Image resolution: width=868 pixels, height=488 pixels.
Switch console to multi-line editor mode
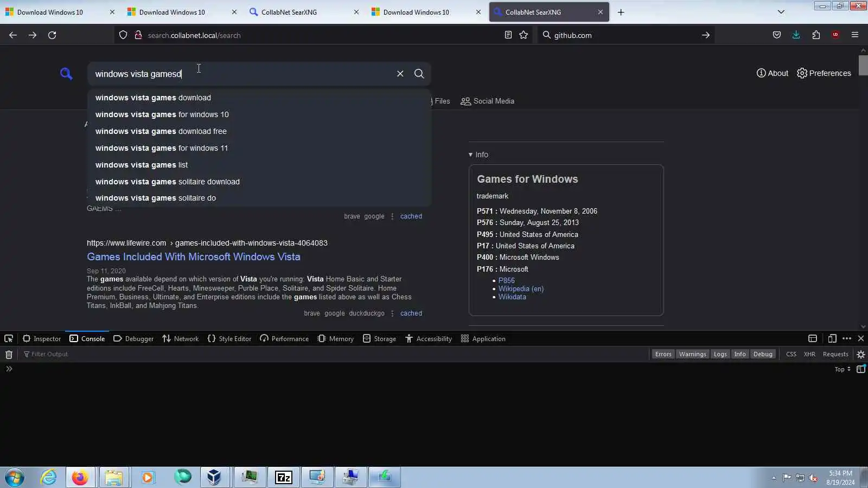click(x=861, y=369)
